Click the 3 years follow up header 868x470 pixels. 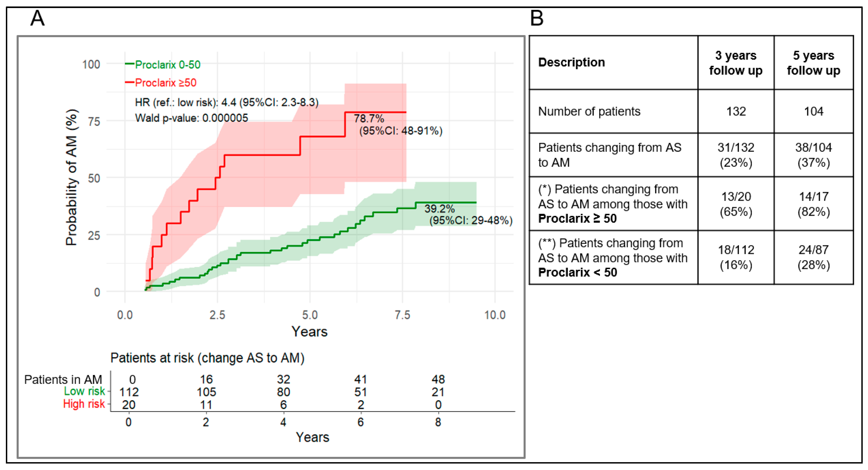(736, 63)
